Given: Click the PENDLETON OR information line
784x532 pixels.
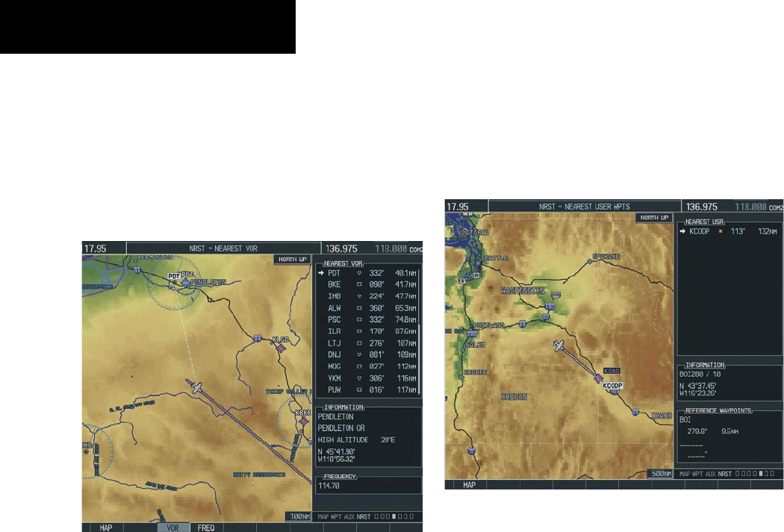Looking at the screenshot, I should coord(341,428).
